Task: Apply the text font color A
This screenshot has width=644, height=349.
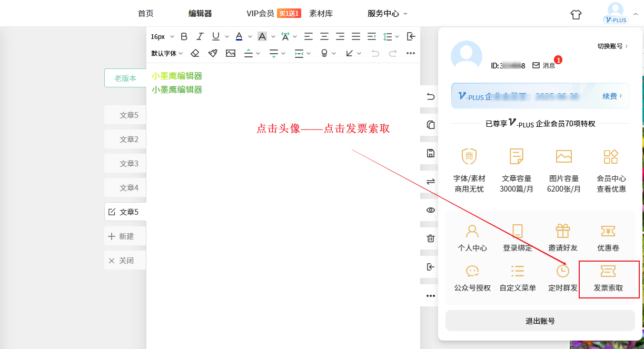Action: pos(239,36)
